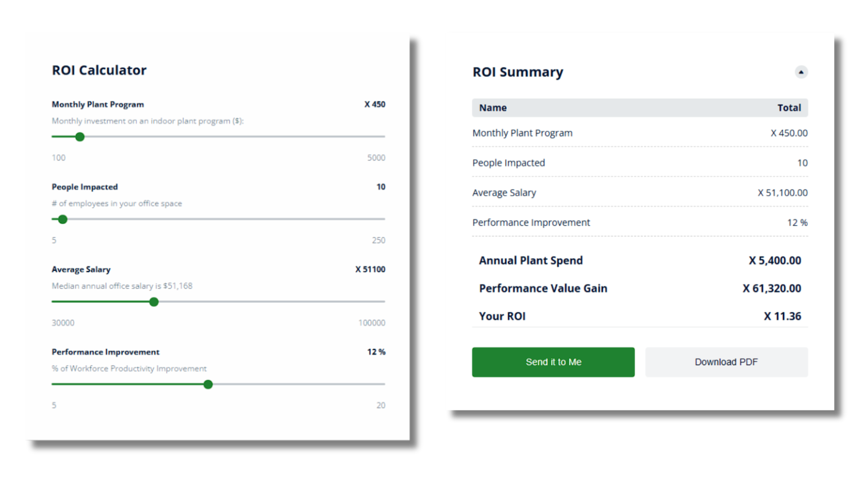Click the Monthly Plant Program slider handle
Image resolution: width=868 pixels, height=488 pixels.
[80, 136]
